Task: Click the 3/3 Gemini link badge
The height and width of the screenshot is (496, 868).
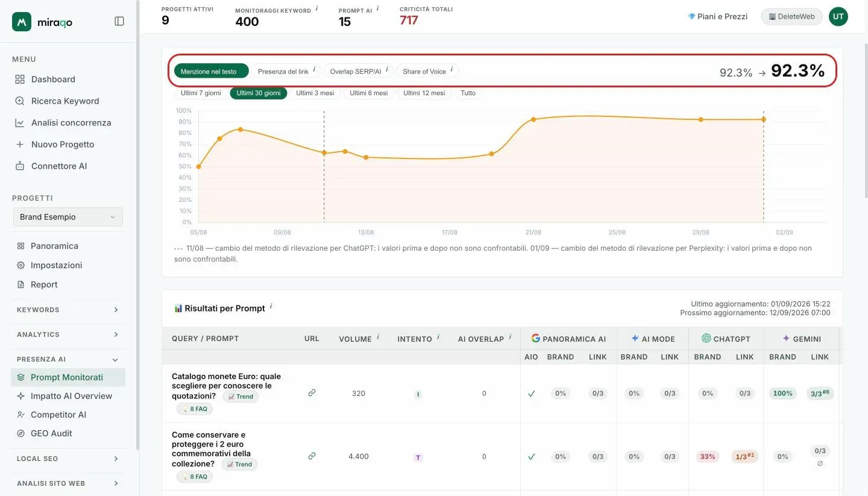Action: [820, 393]
